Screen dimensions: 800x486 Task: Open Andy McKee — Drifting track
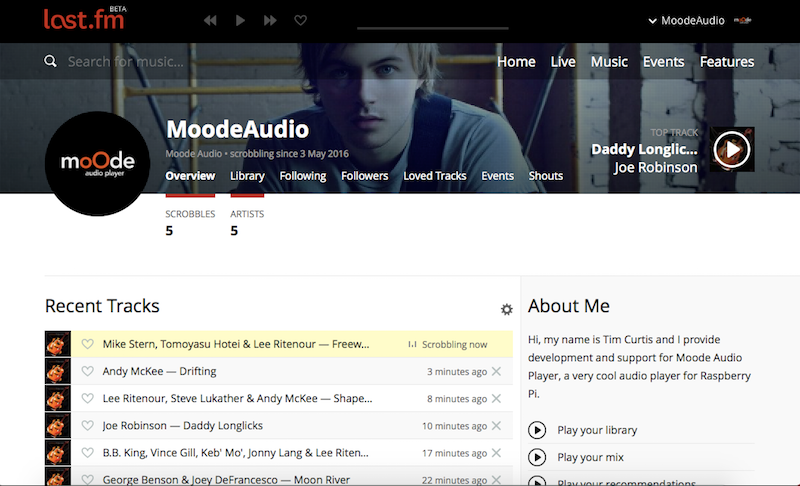point(159,371)
